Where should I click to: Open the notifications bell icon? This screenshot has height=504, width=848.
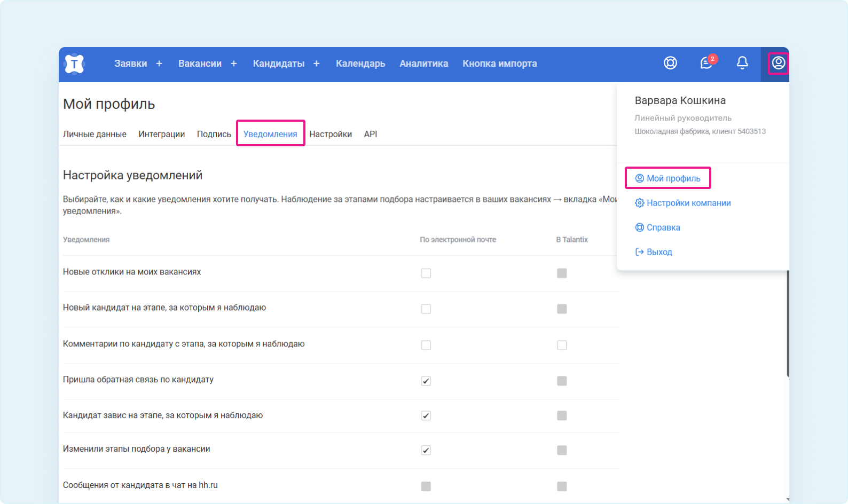pyautogui.click(x=742, y=63)
